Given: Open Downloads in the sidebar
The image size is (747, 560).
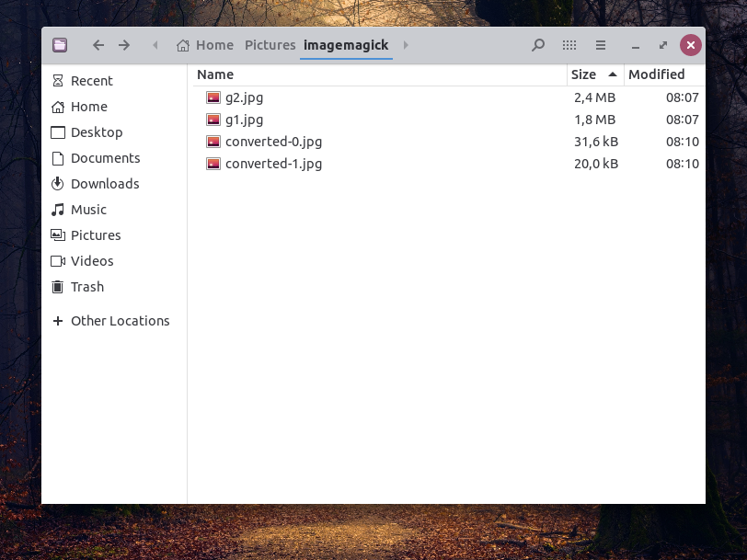Looking at the screenshot, I should click(114, 184).
